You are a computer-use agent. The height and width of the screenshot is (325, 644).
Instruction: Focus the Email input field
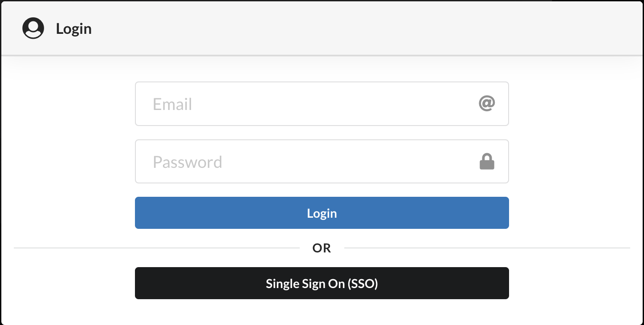(312, 104)
